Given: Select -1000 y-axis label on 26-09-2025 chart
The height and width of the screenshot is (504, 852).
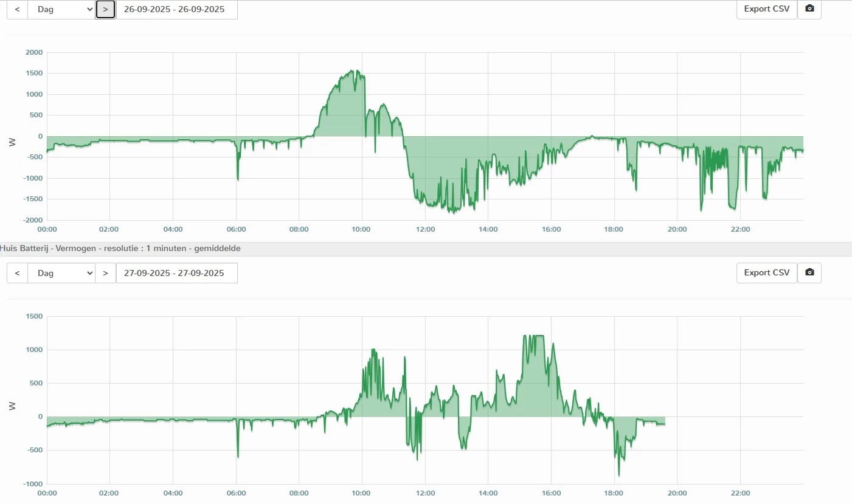Looking at the screenshot, I should tap(32, 178).
